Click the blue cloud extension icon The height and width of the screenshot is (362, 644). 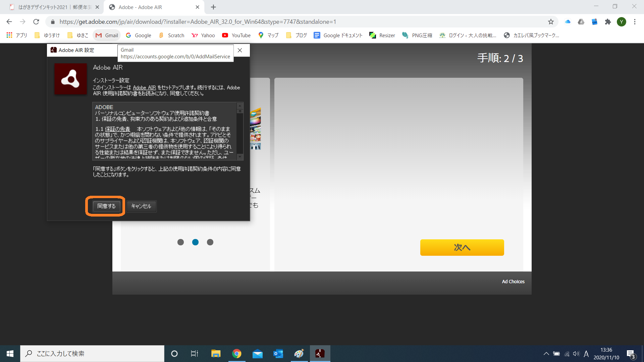click(x=568, y=22)
